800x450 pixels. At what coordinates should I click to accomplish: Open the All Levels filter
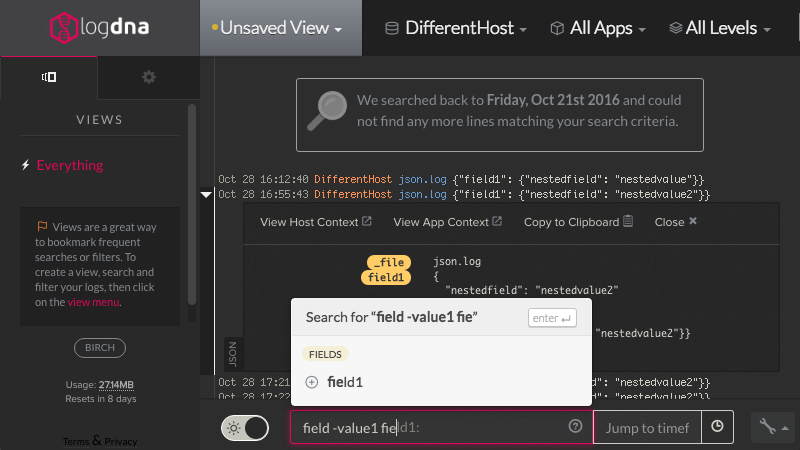720,28
